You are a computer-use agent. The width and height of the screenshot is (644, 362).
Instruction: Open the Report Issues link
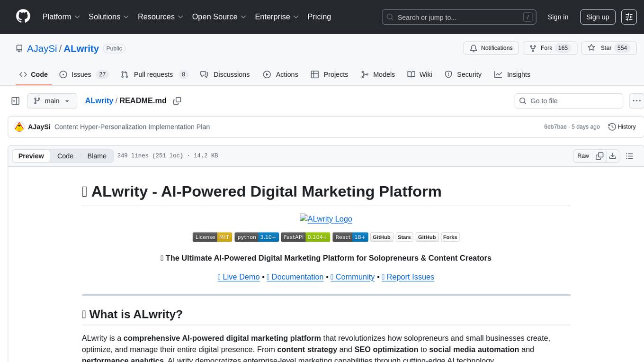408,277
